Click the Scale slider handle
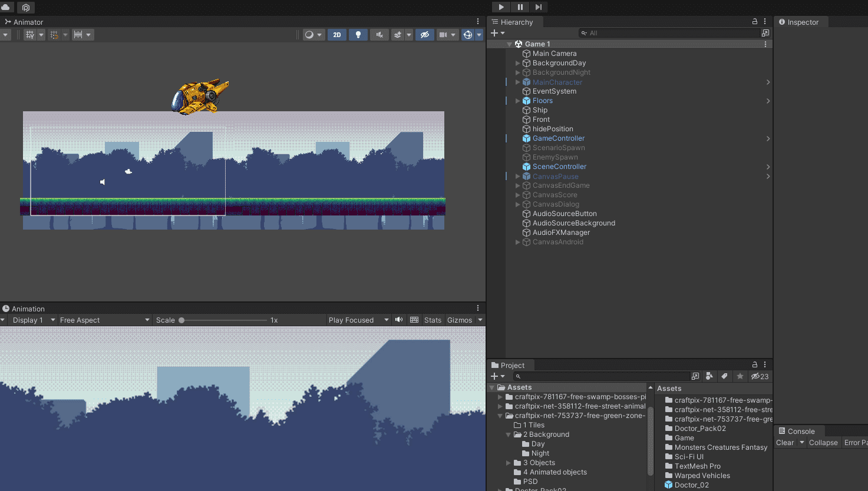Screen dimensions: 868x491 click(x=182, y=320)
